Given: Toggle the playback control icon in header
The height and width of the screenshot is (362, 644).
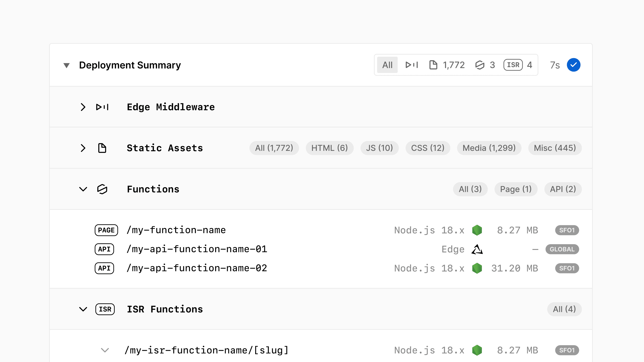Looking at the screenshot, I should (411, 65).
